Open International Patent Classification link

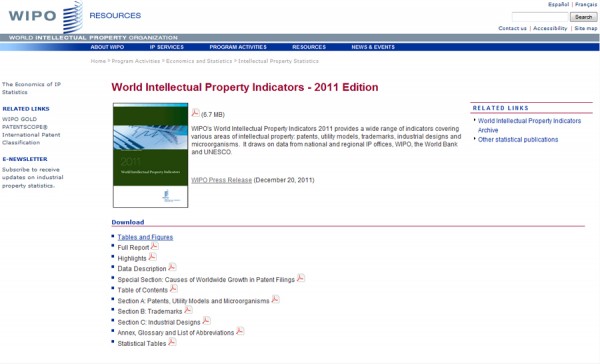(31, 139)
